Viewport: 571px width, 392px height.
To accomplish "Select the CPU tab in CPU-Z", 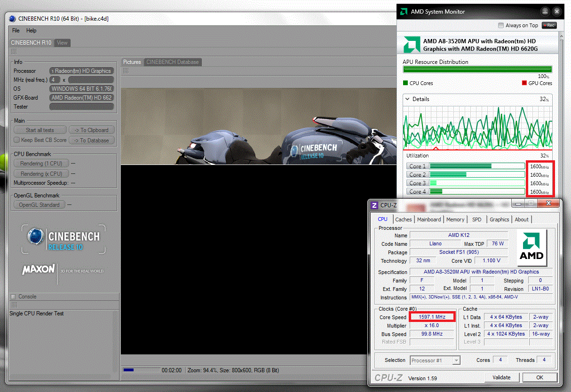I will [x=383, y=219].
